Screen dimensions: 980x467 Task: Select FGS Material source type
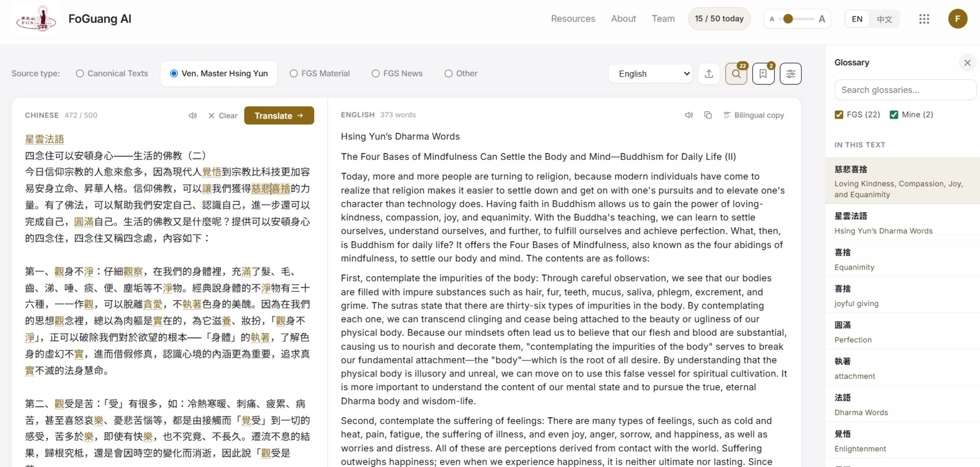[x=320, y=73]
